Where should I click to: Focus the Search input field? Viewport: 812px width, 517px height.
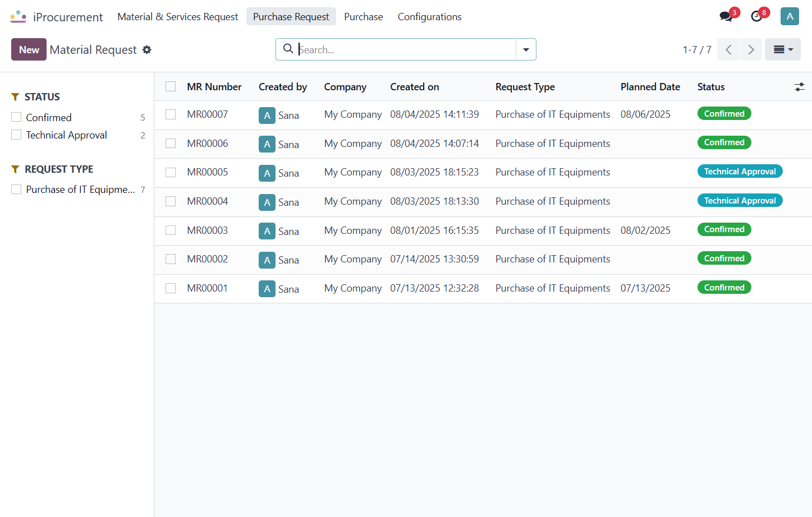click(x=406, y=49)
